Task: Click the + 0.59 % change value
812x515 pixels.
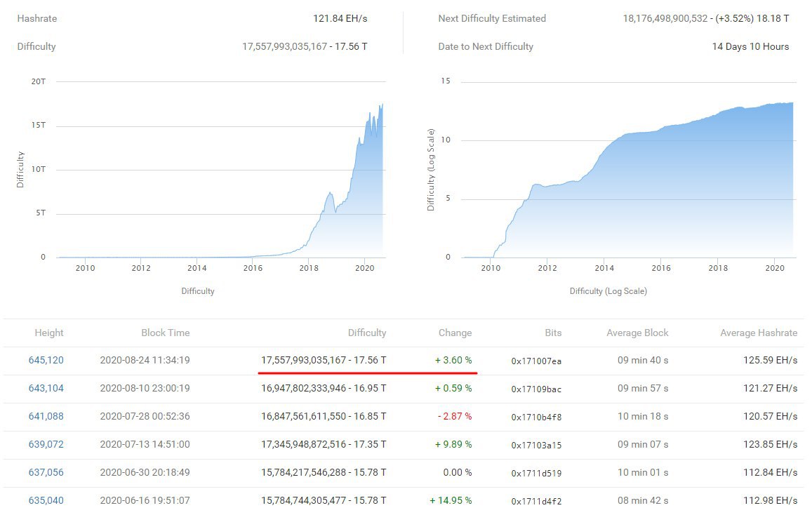Action: pos(453,388)
